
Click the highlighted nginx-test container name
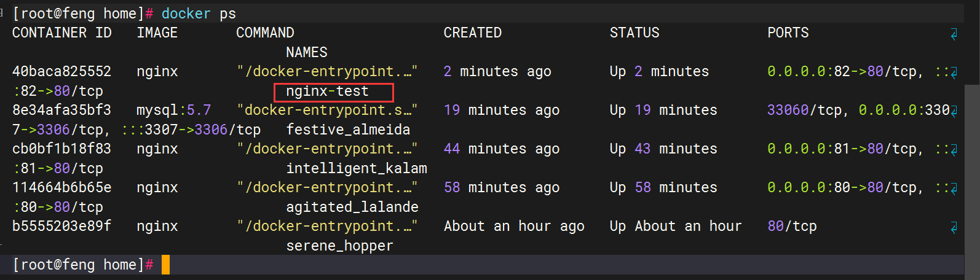328,91
